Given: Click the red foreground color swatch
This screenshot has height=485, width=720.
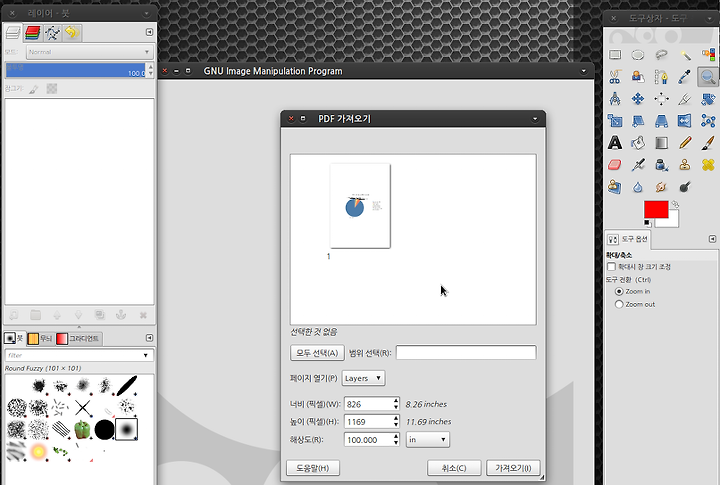Looking at the screenshot, I should click(x=656, y=210).
